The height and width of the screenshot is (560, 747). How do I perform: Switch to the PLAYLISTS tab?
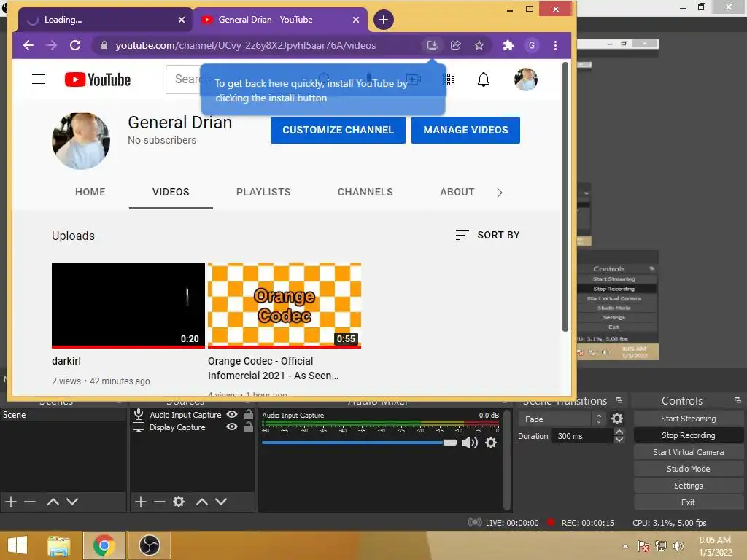(263, 192)
